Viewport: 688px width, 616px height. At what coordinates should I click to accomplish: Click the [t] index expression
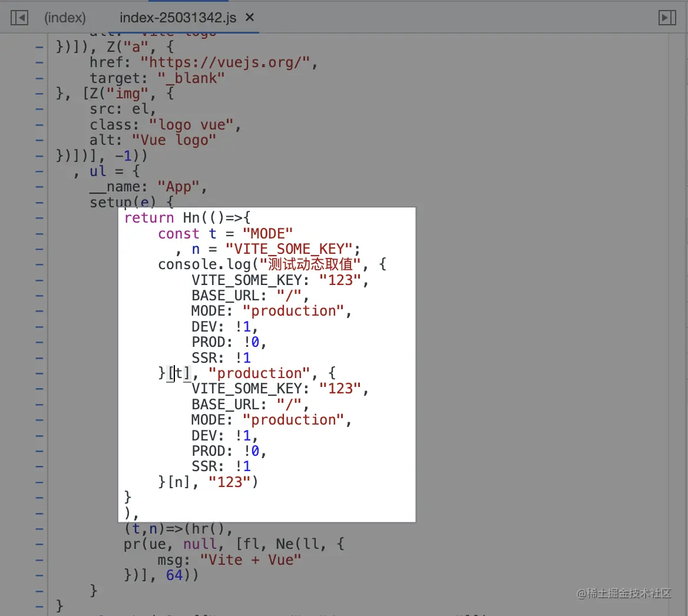pos(179,373)
